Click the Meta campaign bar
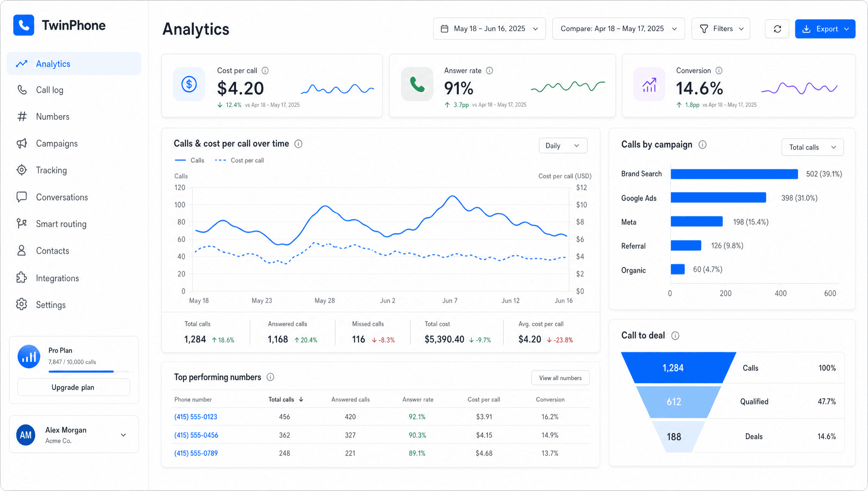 pyautogui.click(x=697, y=221)
